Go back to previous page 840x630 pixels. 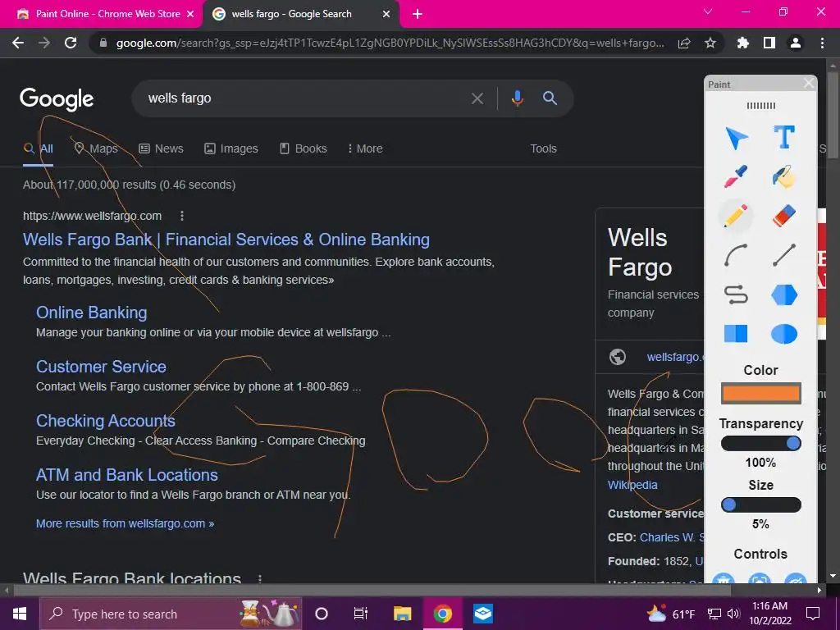point(18,43)
